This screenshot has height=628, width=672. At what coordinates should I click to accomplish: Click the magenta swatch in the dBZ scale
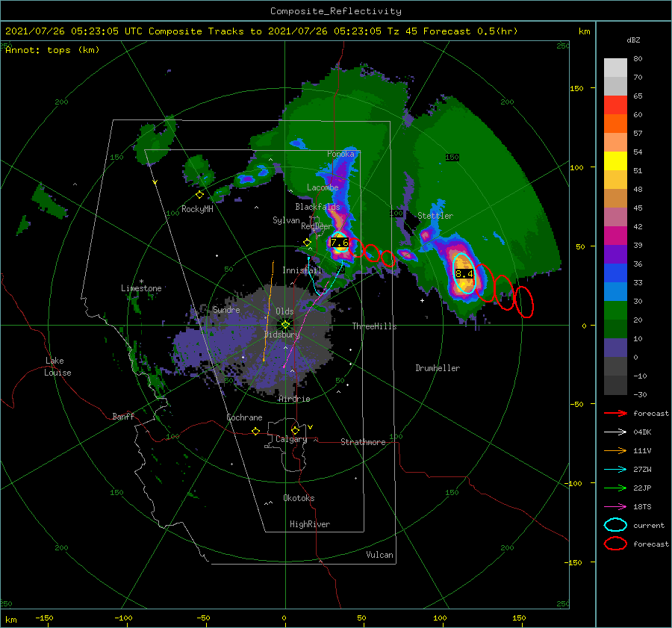click(615, 236)
